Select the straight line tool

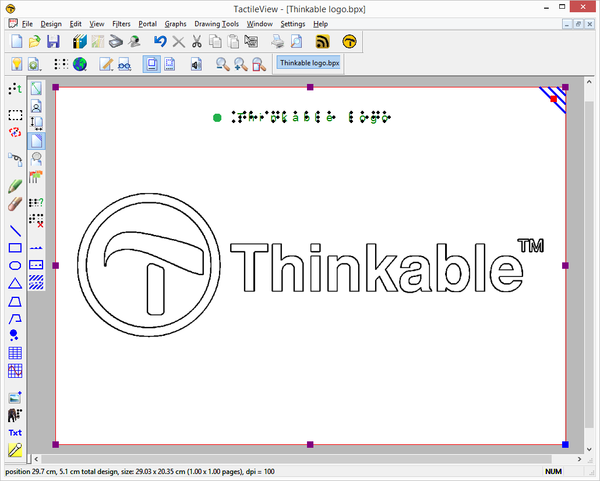pyautogui.click(x=15, y=231)
